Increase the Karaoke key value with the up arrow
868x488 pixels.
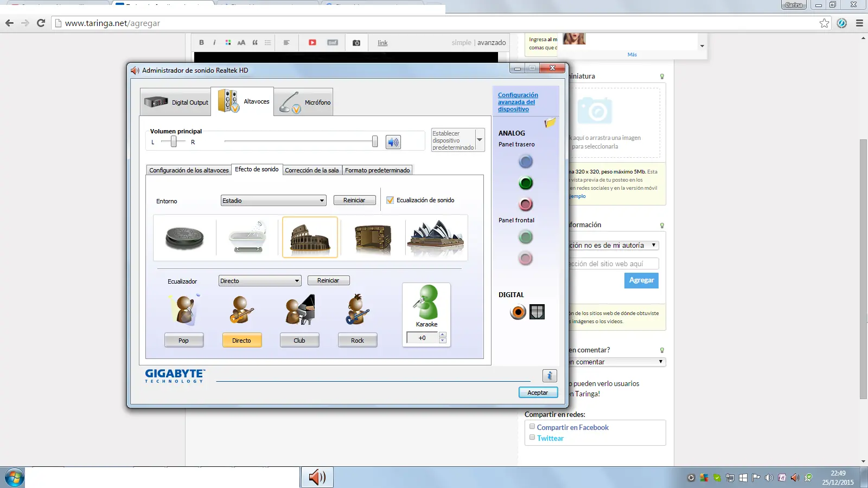[x=443, y=335]
